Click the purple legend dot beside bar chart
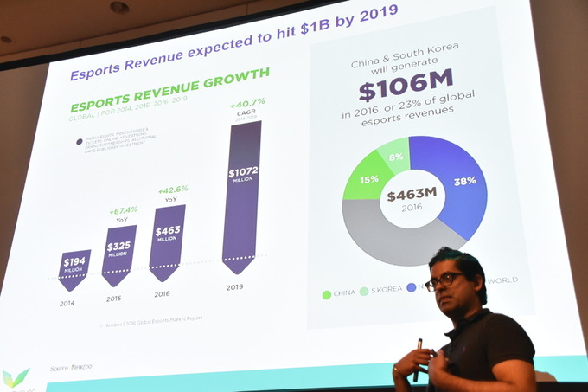Image resolution: width=588 pixels, height=392 pixels. (x=80, y=142)
